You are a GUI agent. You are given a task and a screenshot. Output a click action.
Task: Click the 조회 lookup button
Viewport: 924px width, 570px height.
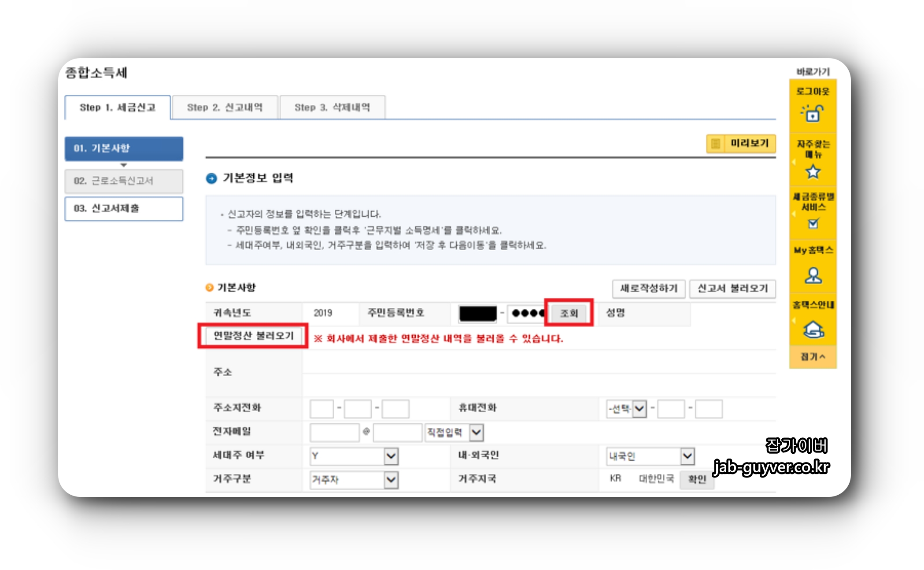(569, 313)
